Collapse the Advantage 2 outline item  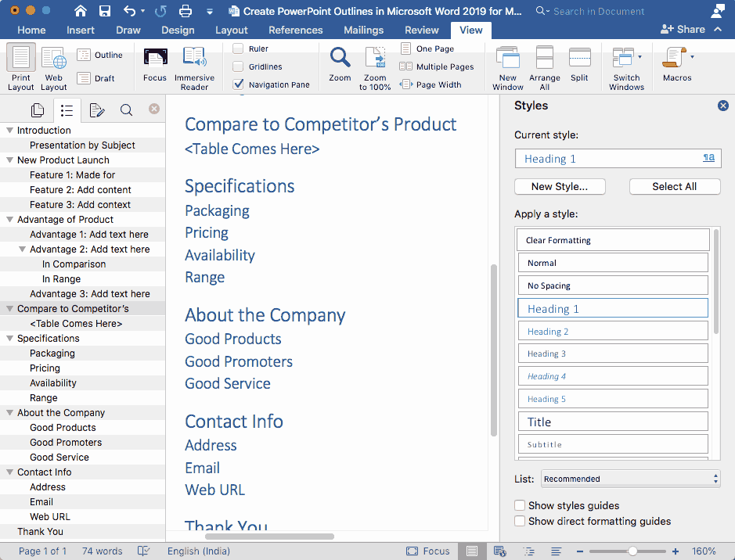(x=22, y=249)
